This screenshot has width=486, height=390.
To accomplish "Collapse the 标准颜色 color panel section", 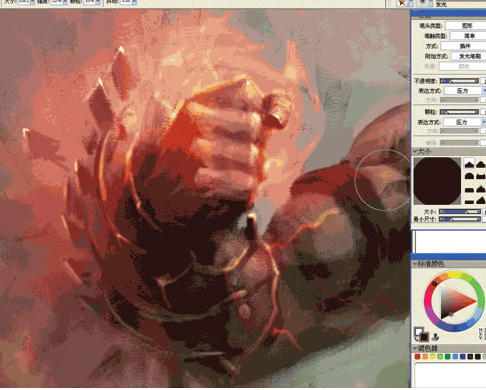I will 415,264.
